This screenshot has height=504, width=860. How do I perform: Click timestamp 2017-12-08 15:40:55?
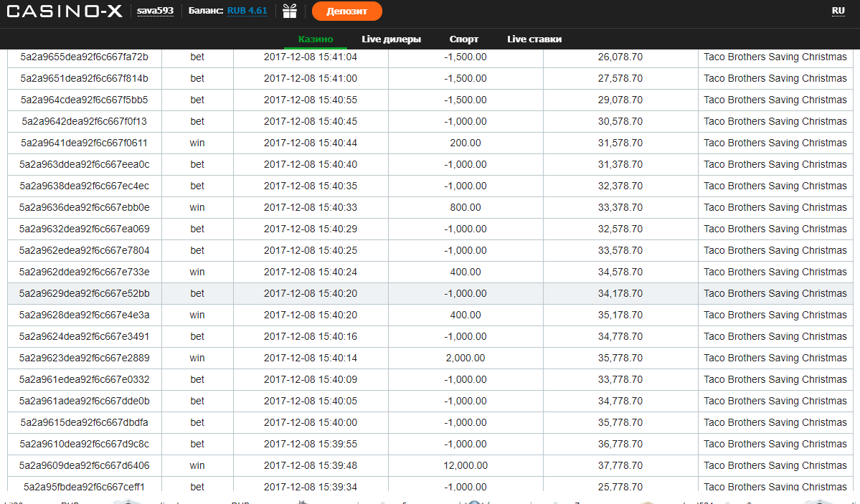[x=311, y=100]
